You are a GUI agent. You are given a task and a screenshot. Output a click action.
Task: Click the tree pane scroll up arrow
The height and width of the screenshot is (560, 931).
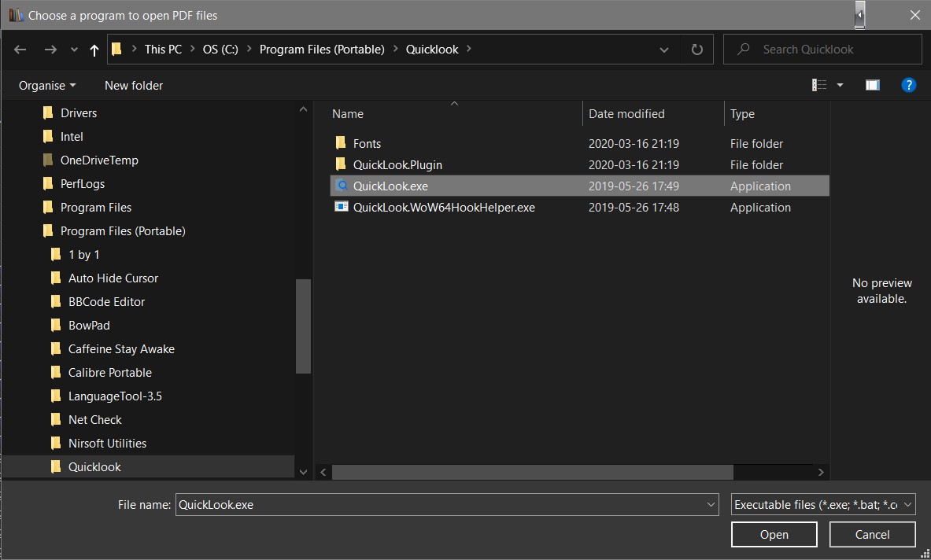click(304, 109)
